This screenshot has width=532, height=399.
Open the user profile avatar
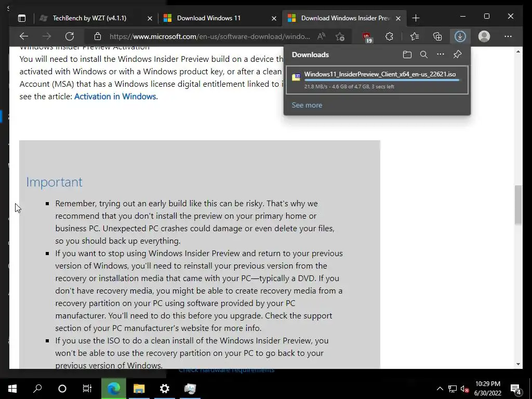tap(484, 36)
